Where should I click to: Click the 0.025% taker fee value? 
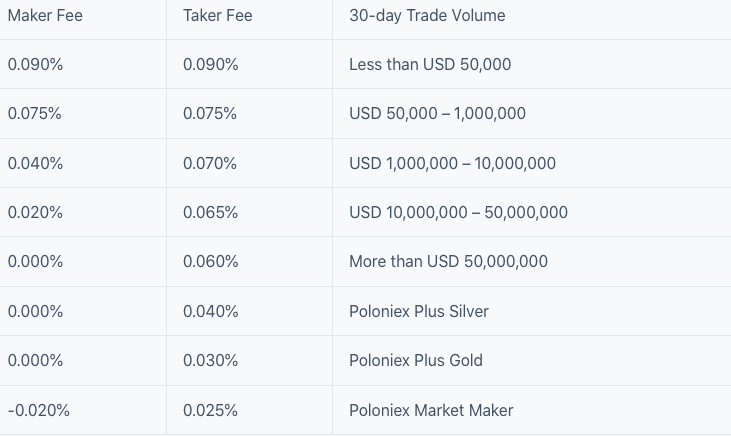pos(210,410)
